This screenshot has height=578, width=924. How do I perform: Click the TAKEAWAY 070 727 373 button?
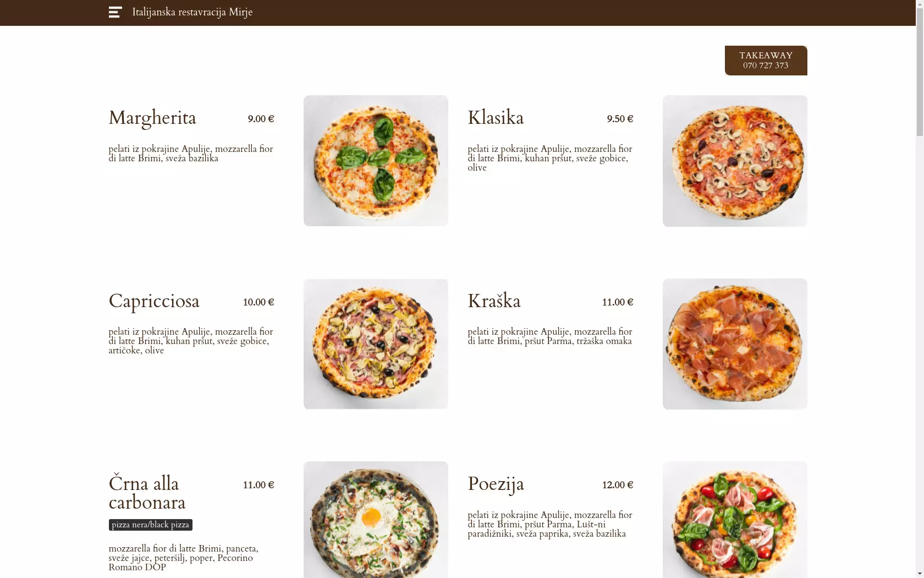click(x=766, y=61)
